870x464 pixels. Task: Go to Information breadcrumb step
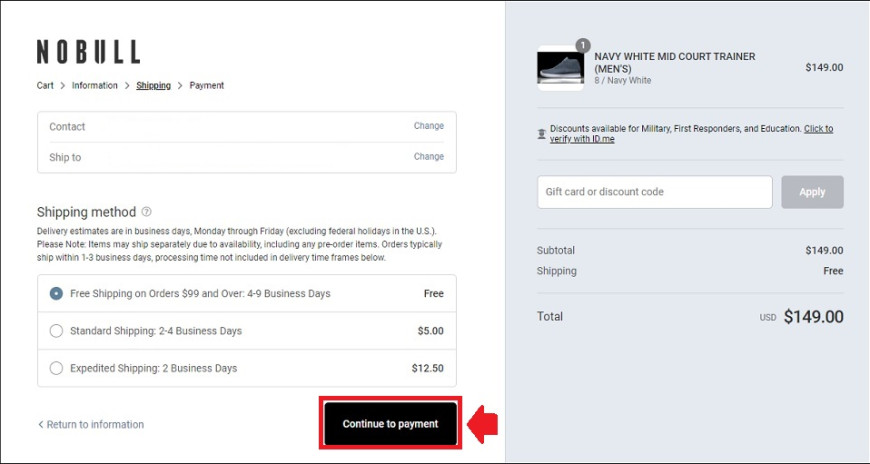95,85
